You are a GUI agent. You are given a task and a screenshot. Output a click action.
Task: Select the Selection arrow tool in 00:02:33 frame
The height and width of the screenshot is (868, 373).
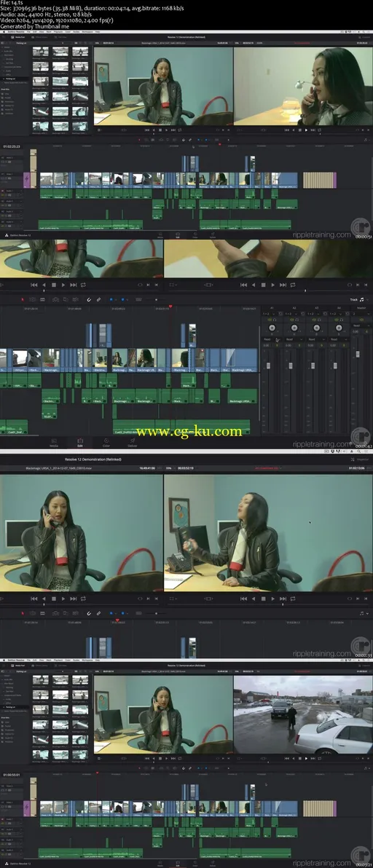click(x=23, y=613)
